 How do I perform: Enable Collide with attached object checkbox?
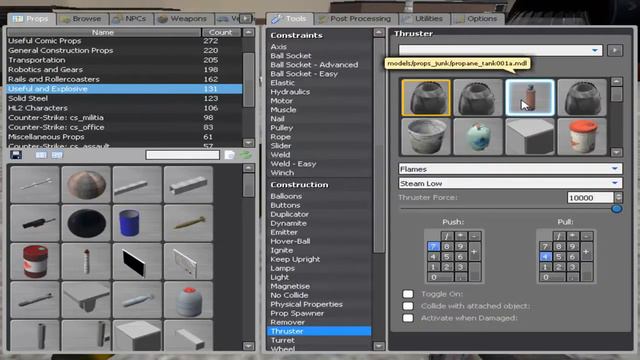point(408,306)
